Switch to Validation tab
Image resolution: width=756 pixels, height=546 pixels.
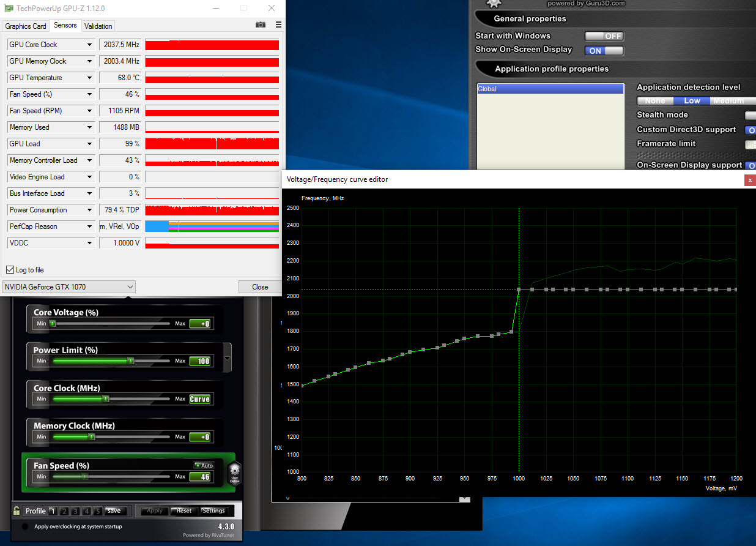pyautogui.click(x=98, y=26)
